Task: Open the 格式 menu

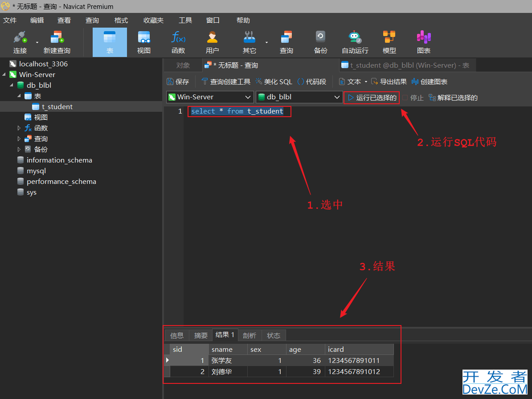Action: point(121,20)
